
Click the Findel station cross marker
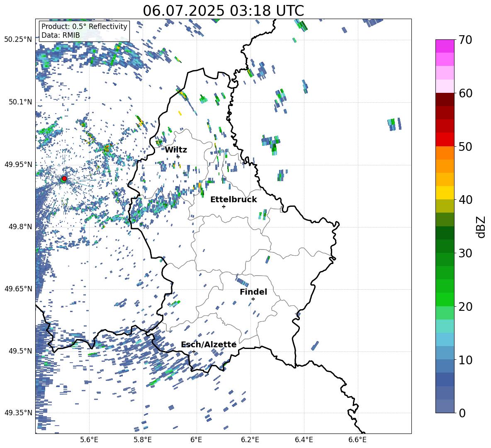tap(253, 299)
